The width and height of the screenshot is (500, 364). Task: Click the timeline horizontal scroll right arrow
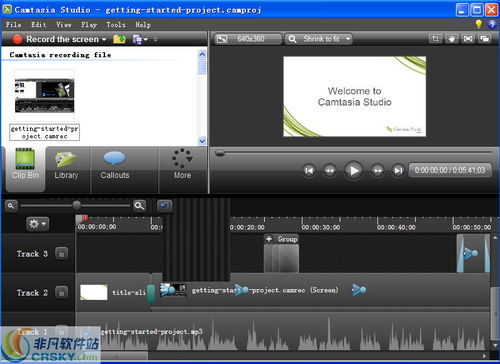[484, 356]
